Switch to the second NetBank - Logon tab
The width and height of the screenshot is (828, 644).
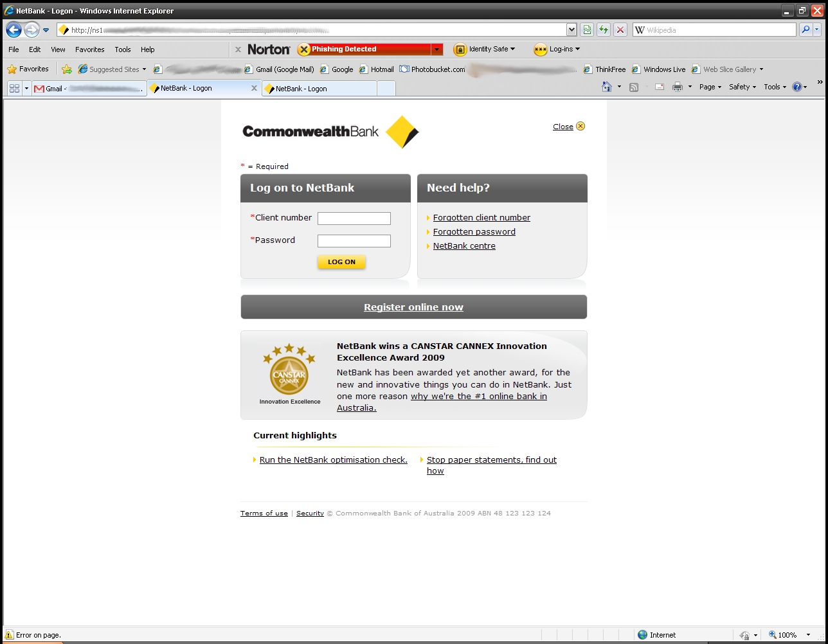tap(319, 89)
